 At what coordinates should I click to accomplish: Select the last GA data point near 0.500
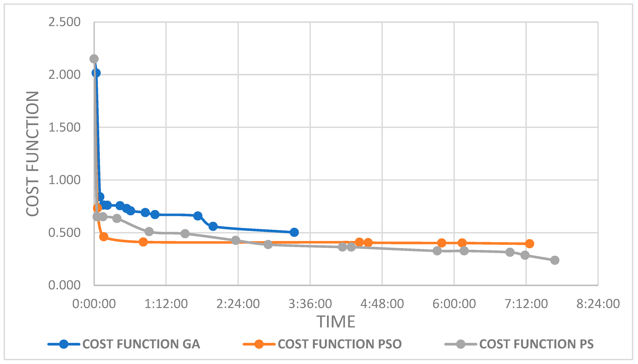coord(294,232)
